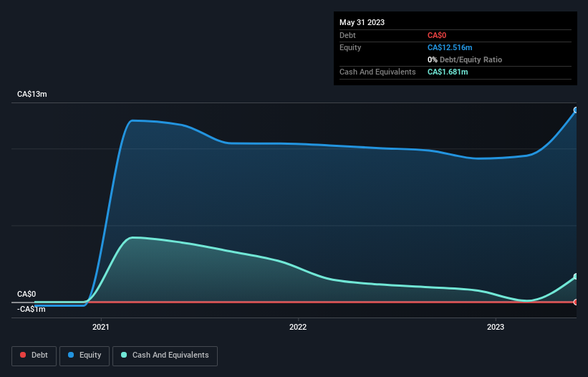Viewport: 588px width, 377px height.
Task: Click the CA$13m y-axis label
Action: pos(32,94)
